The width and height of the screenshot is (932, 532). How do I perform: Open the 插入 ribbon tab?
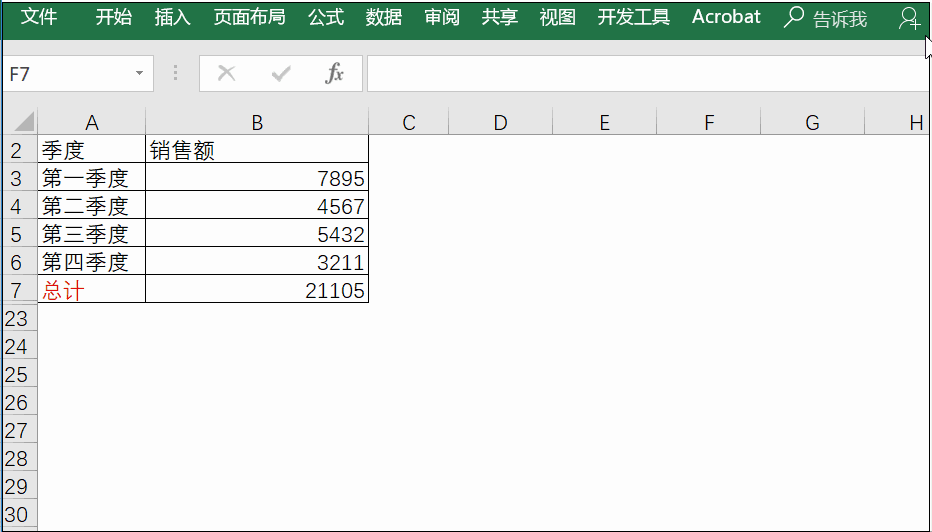172,17
